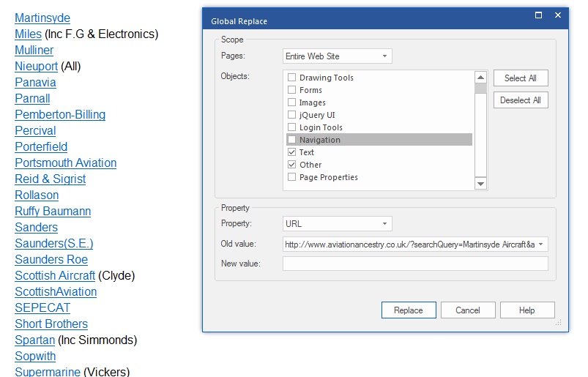588x377 pixels.
Task: Open the Parnall link
Action: click(32, 99)
